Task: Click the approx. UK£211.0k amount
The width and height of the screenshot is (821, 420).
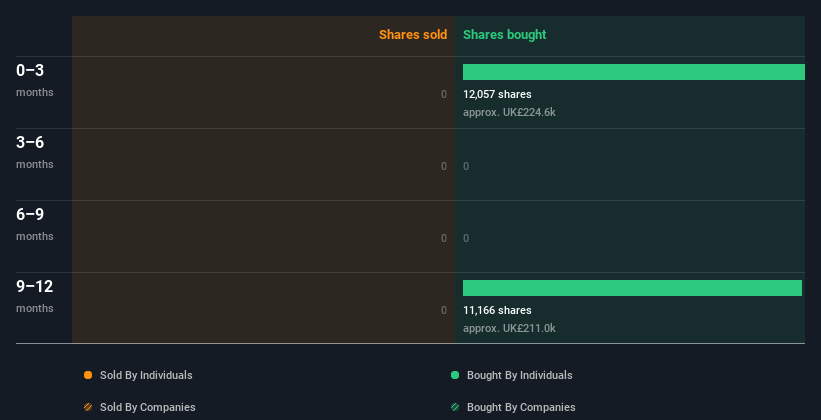Action: (509, 328)
